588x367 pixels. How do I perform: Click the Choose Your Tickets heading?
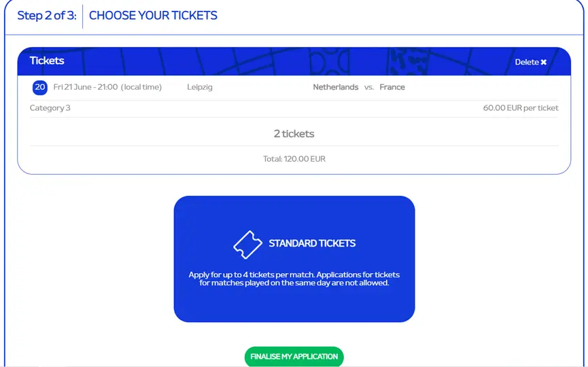click(153, 16)
